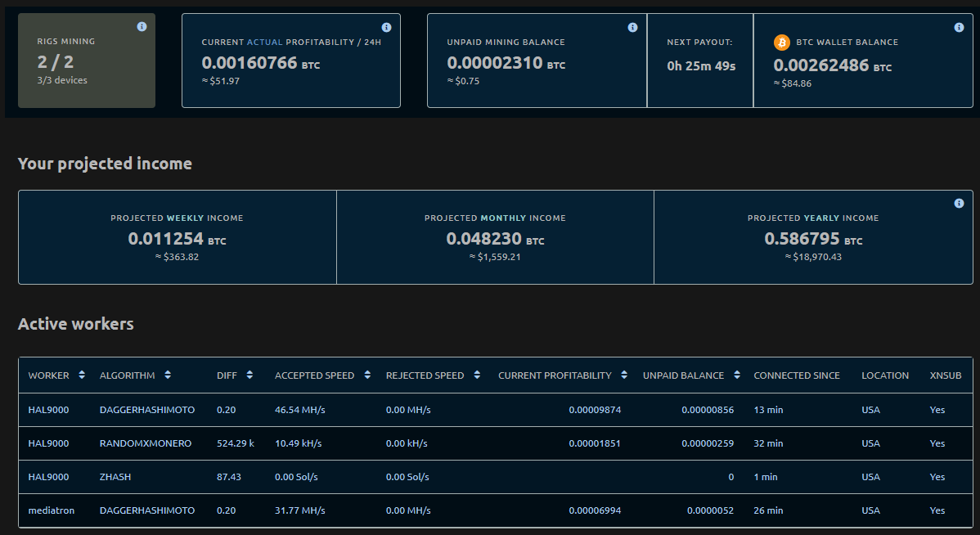This screenshot has height=535, width=980.
Task: Click the ≈ $51.97 profitability value
Action: [221, 81]
